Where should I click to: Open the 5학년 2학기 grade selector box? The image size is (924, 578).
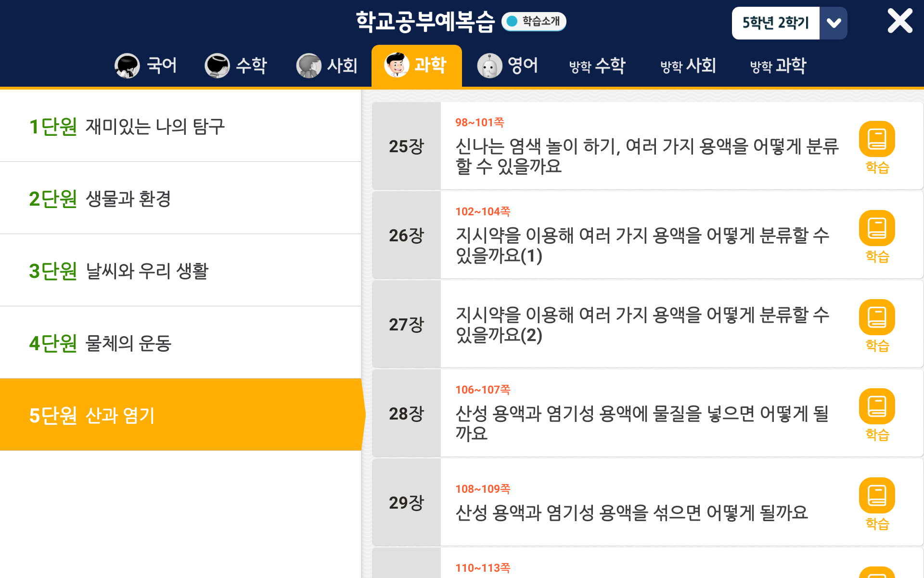point(775,23)
